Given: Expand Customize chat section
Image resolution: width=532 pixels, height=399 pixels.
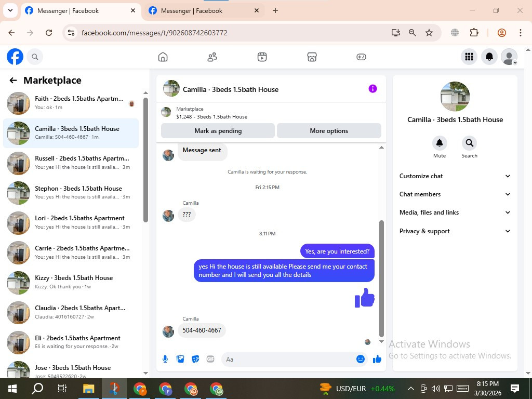Looking at the screenshot, I should tap(455, 176).
